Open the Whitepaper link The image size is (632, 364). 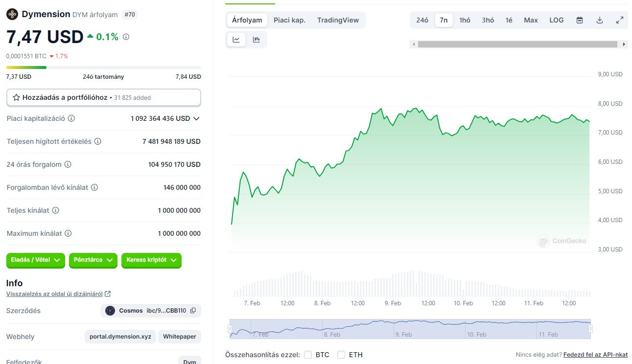pos(180,337)
